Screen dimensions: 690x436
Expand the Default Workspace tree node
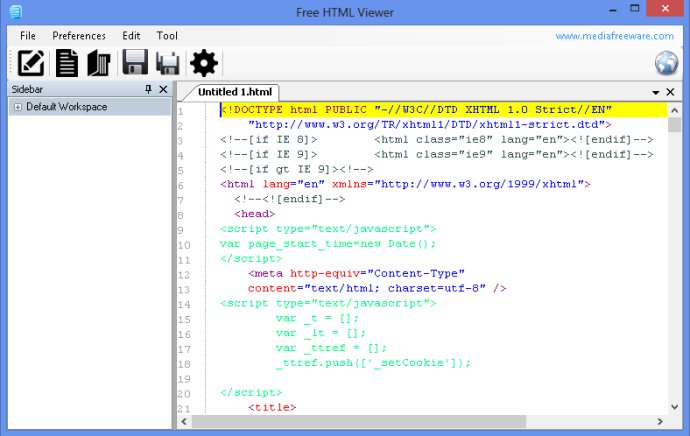click(18, 107)
